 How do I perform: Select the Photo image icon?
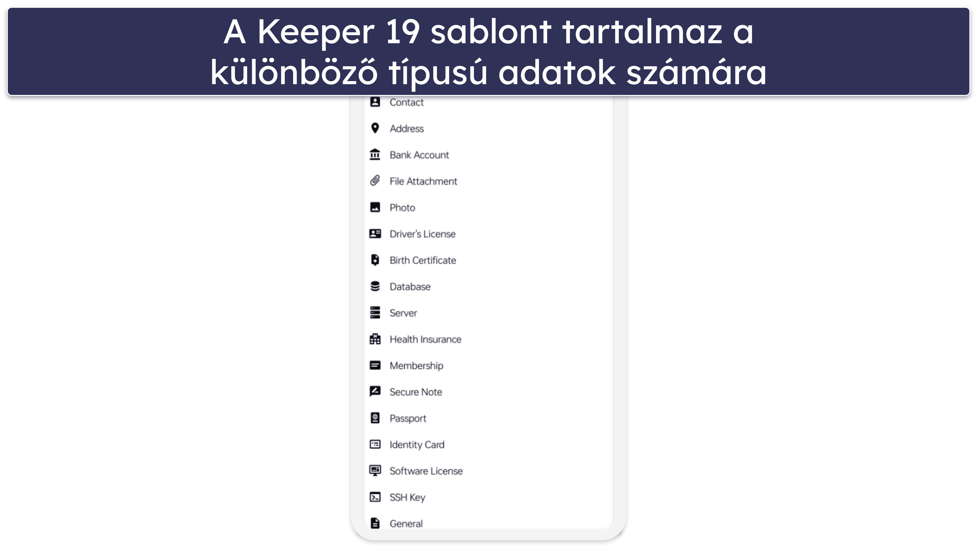(375, 207)
